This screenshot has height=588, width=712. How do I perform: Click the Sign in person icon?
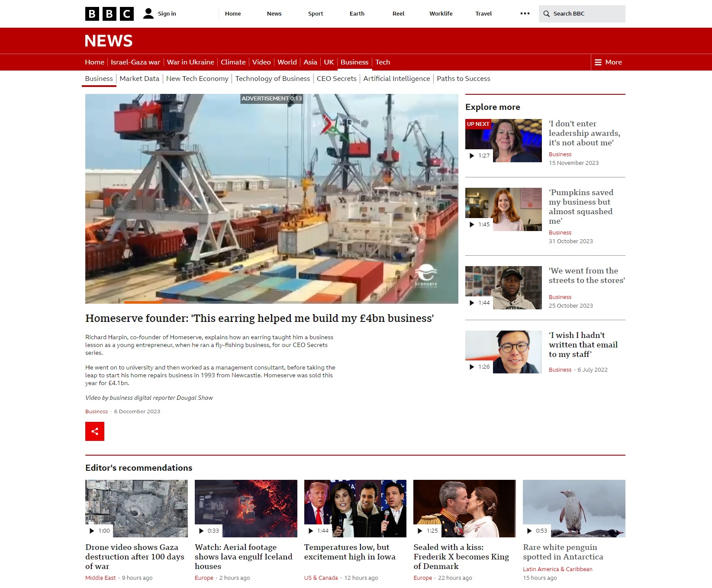(148, 13)
